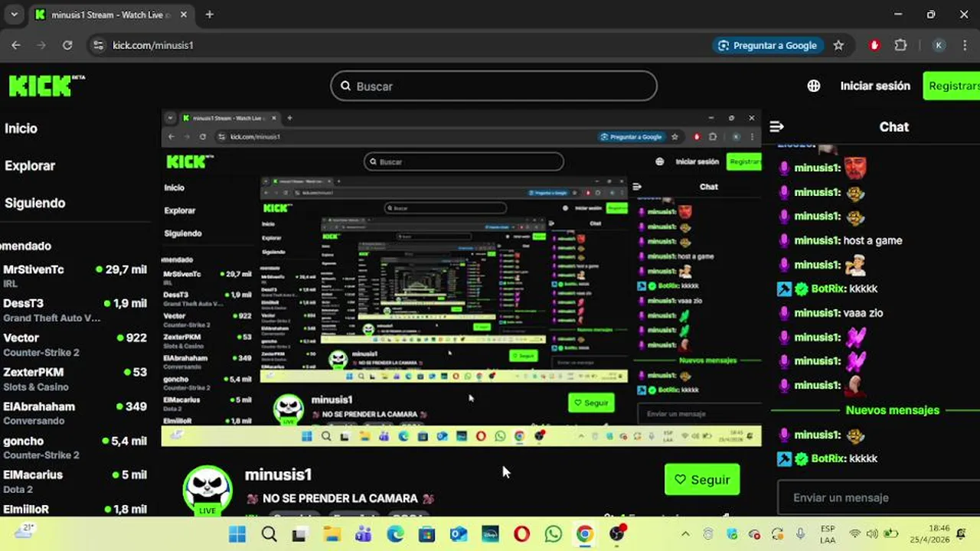Click the minusis1 channel name below video
This screenshot has width=980, height=551.
[x=278, y=475]
